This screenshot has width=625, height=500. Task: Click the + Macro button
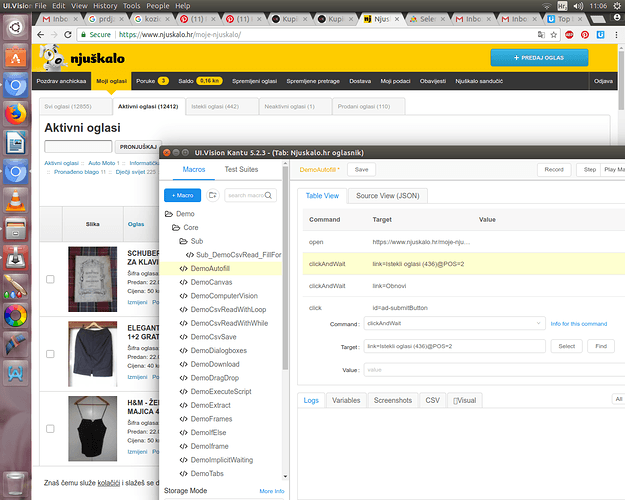point(183,195)
